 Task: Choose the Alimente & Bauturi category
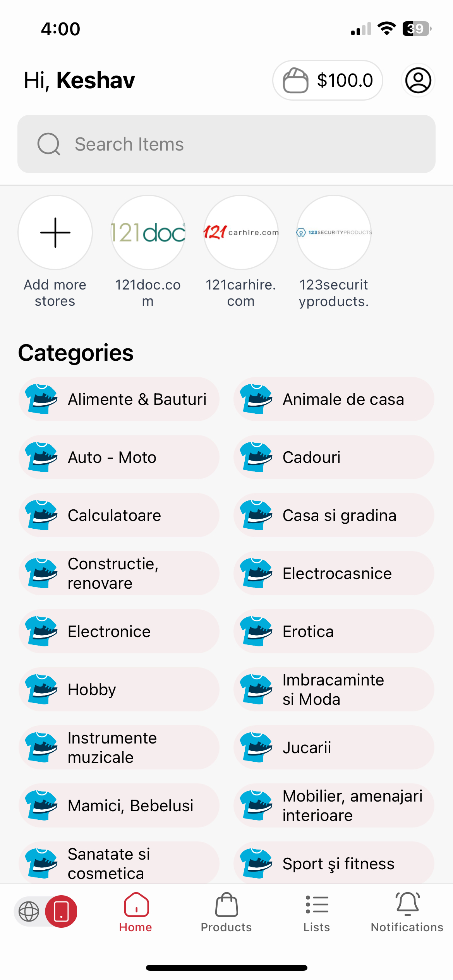click(119, 399)
